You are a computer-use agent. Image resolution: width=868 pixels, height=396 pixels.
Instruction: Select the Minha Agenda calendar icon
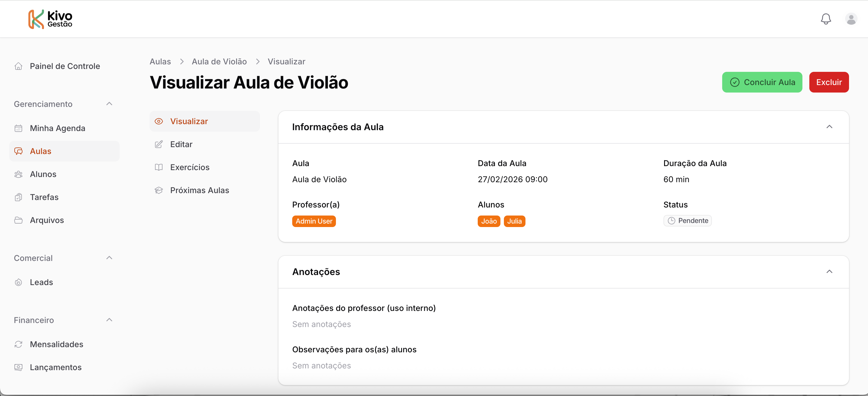pos(18,128)
